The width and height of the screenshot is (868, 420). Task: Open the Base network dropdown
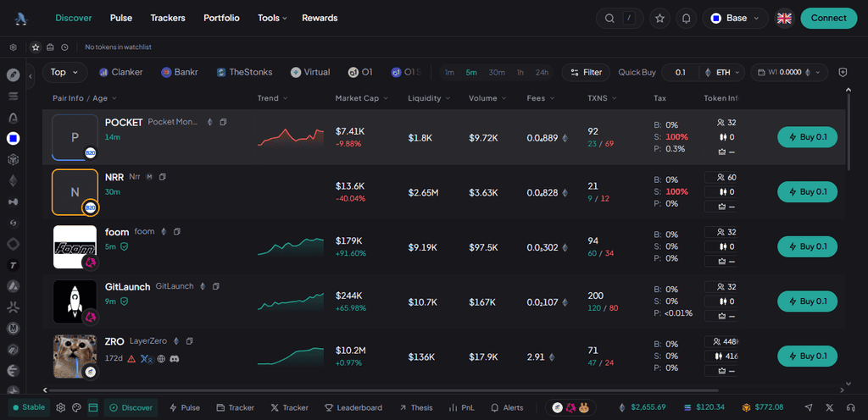click(735, 19)
